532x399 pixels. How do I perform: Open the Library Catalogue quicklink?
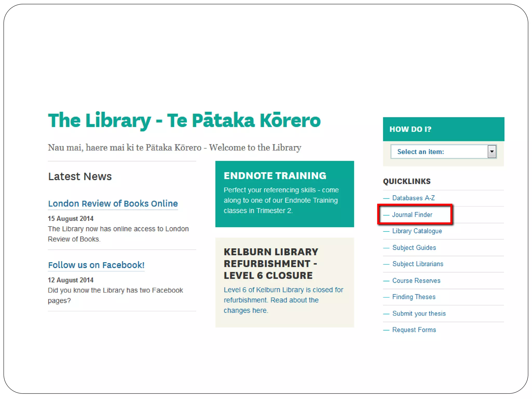417,231
